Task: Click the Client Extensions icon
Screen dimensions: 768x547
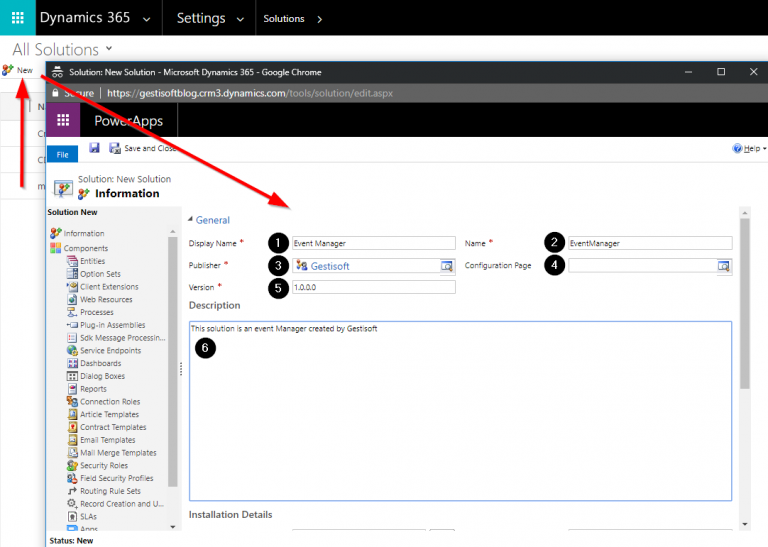Action: click(72, 286)
